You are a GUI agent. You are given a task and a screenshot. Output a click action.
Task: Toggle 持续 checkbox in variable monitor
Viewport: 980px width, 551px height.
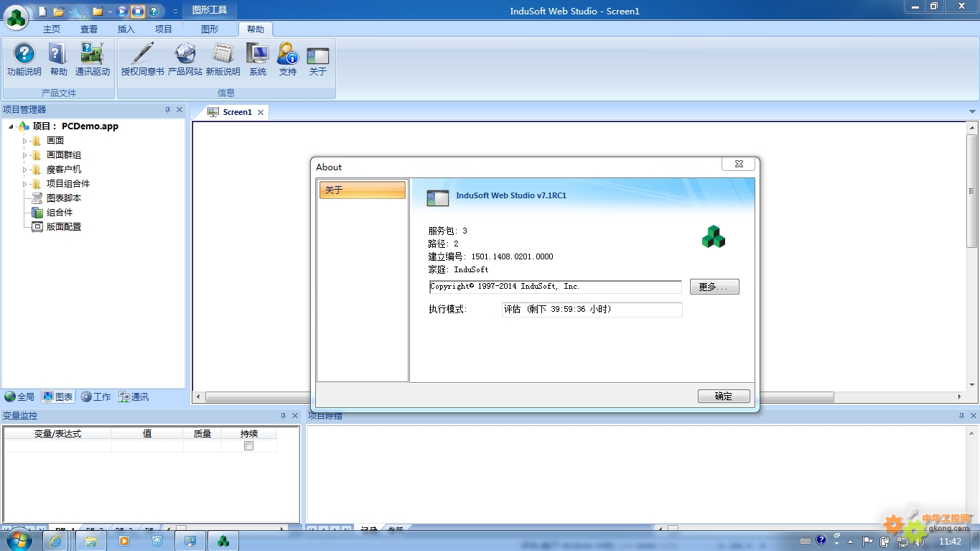[x=249, y=446]
